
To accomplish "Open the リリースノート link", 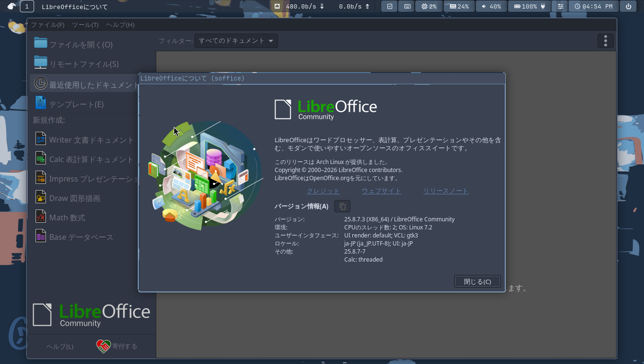I will pos(446,191).
